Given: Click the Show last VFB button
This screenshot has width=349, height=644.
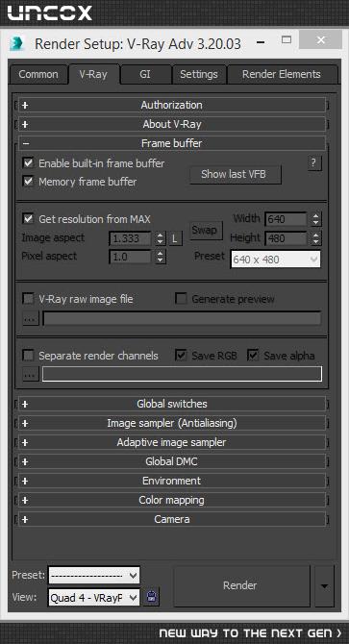Looking at the screenshot, I should (236, 175).
